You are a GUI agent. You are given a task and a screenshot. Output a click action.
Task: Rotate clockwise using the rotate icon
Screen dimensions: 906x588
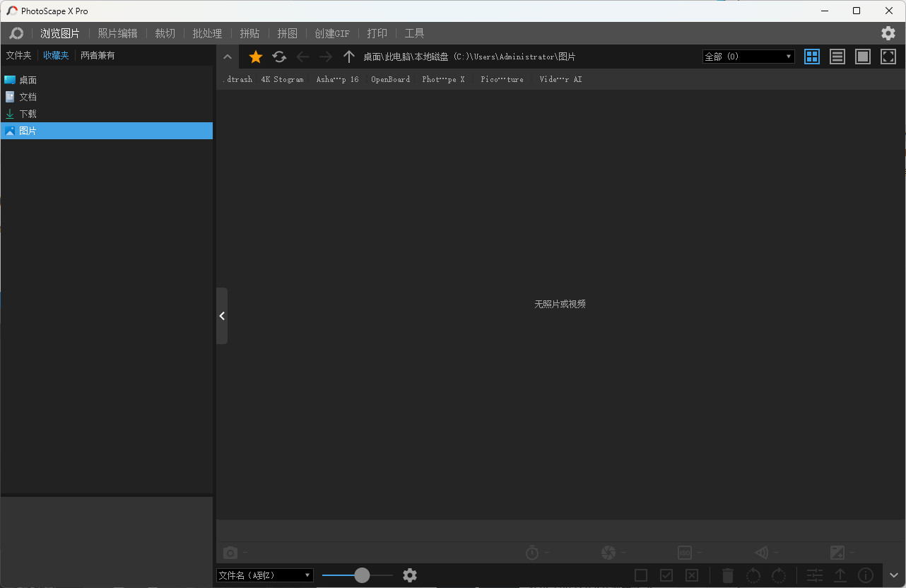pyautogui.click(x=779, y=575)
